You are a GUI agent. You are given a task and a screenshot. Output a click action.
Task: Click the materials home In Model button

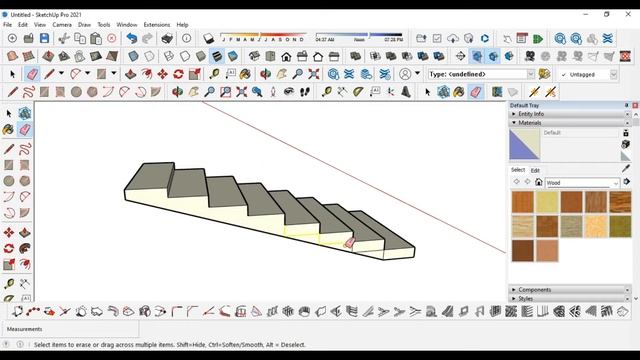coord(539,182)
